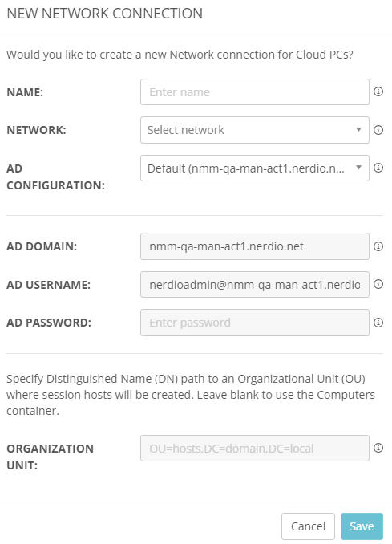Viewport: 392px width, 544px height.
Task: Select the AD Username input box
Action: click(x=255, y=285)
